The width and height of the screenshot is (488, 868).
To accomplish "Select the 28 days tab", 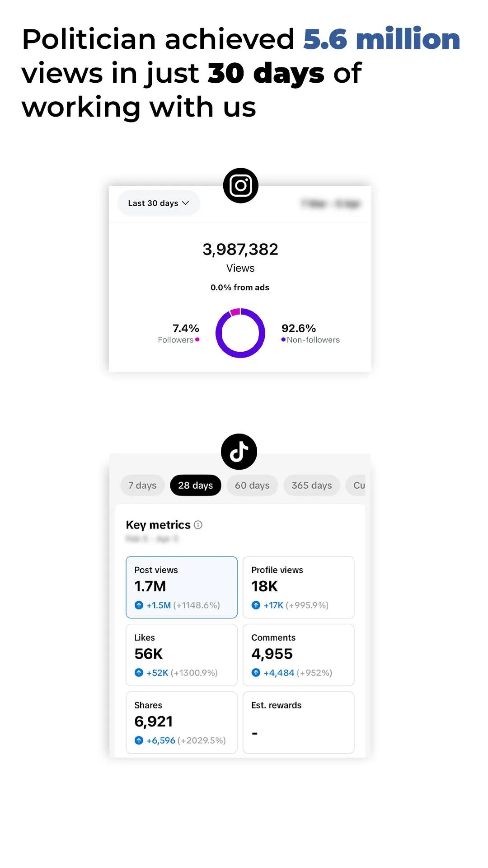I will click(196, 486).
